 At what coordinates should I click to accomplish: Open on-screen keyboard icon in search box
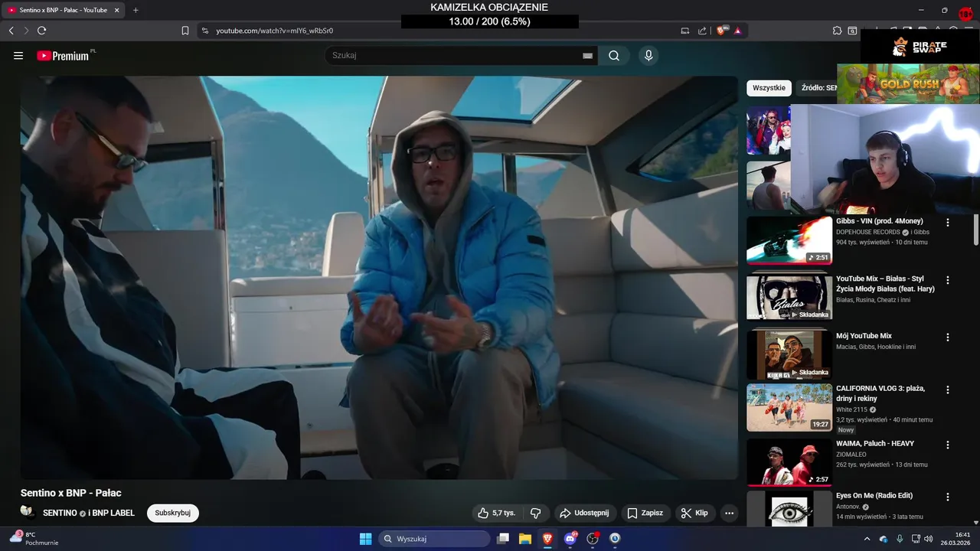(x=588, y=56)
